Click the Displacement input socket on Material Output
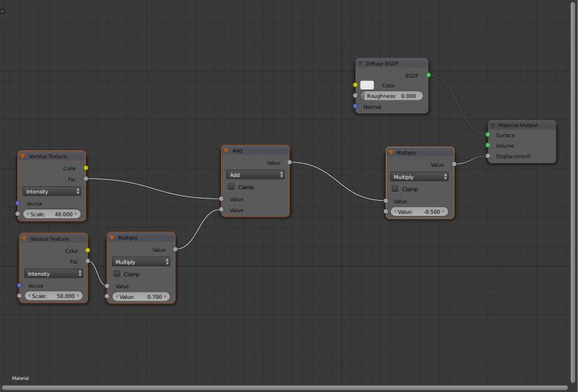The image size is (578, 392). (x=488, y=156)
